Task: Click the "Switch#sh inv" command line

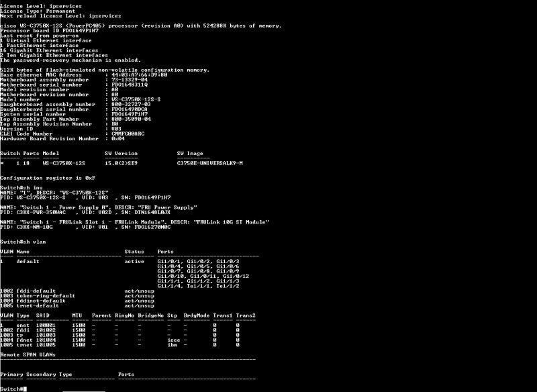Action: [x=21, y=188]
